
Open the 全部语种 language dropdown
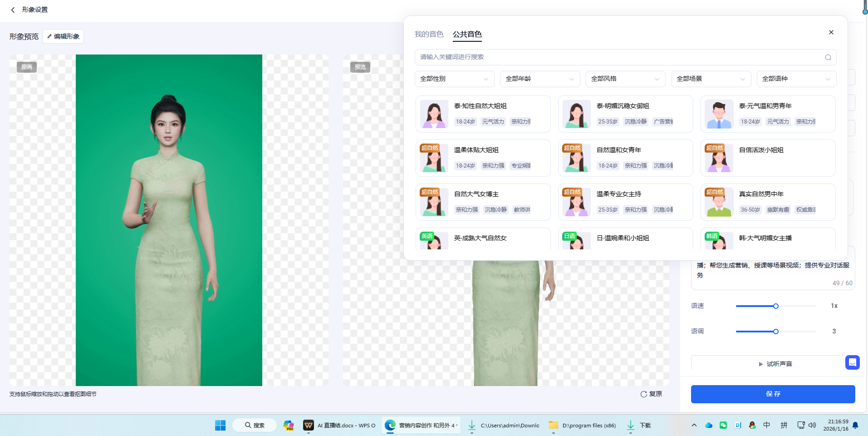click(796, 79)
